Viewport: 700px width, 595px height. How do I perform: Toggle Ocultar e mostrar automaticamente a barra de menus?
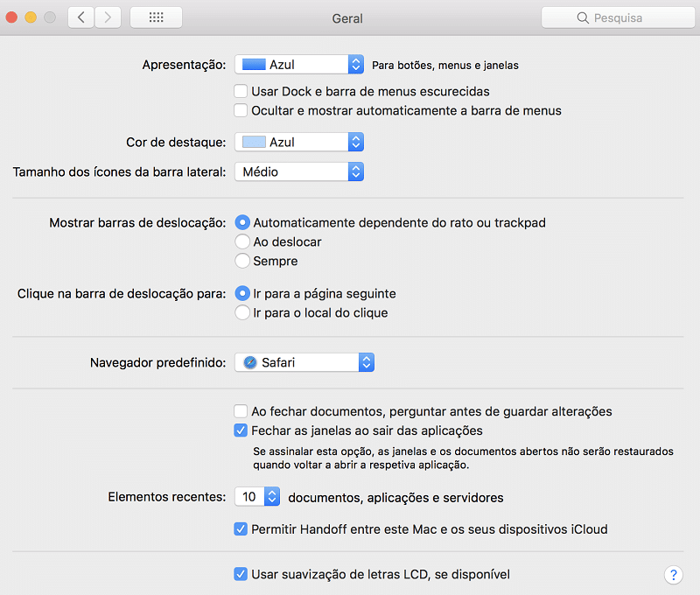(x=241, y=110)
